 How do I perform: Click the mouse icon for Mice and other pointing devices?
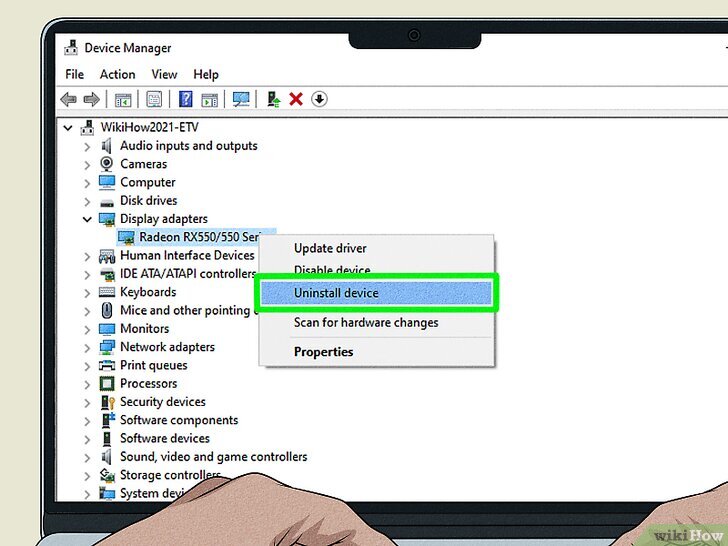tap(107, 310)
